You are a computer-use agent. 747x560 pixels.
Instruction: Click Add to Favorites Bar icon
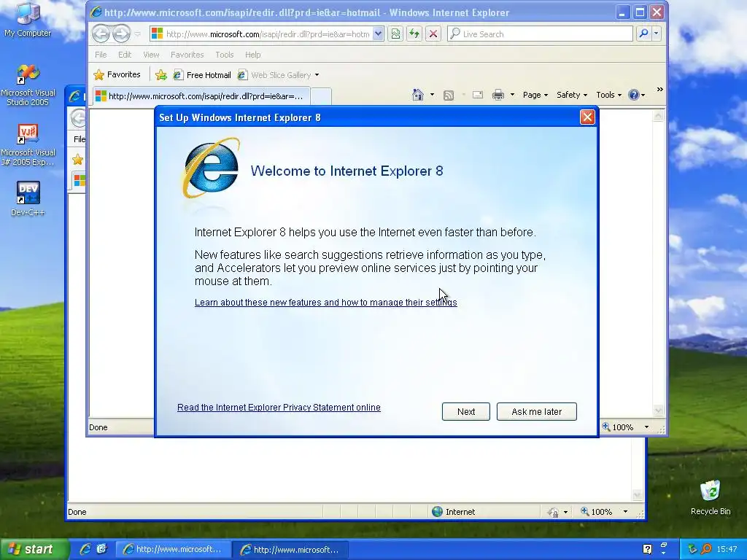click(161, 75)
